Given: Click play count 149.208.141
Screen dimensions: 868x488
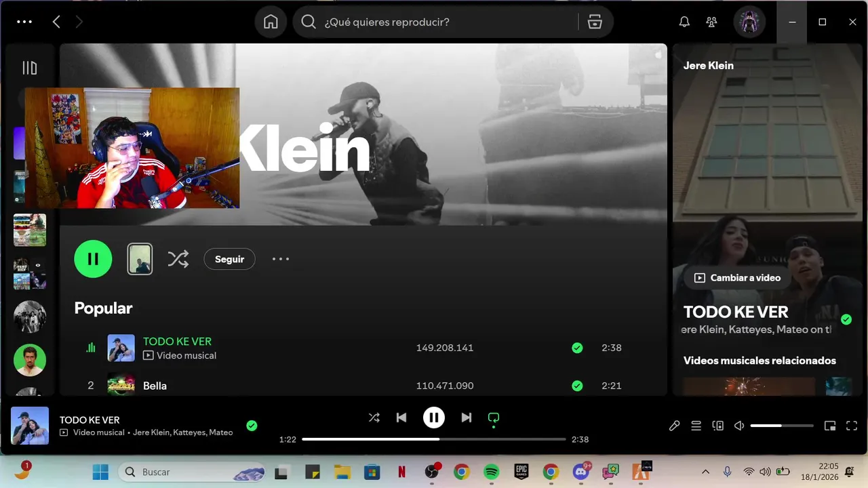Looking at the screenshot, I should 445,348.
